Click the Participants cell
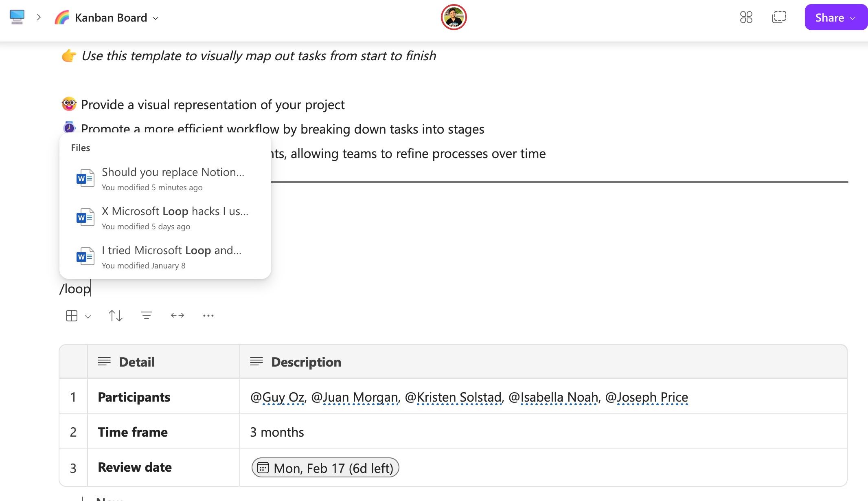Viewport: 868px width, 501px height. click(164, 397)
